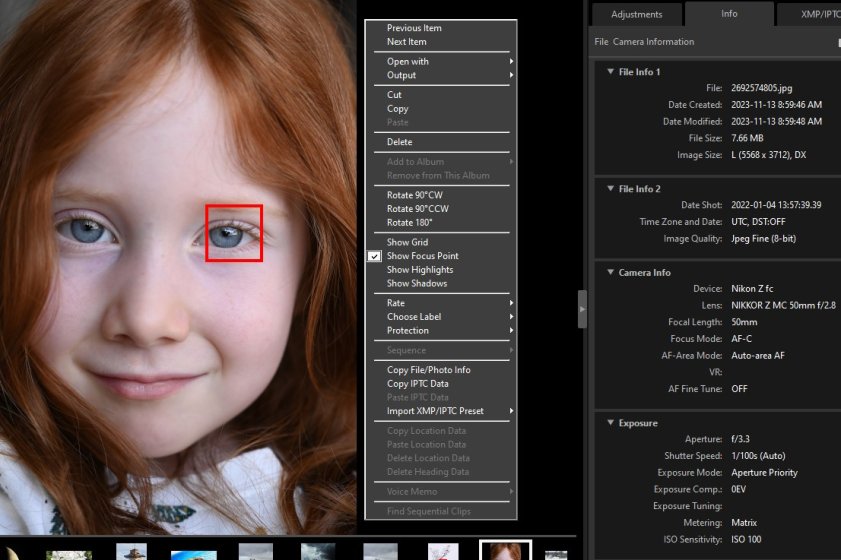Click the focus mode value AF-C
Screen dimensions: 841x560
click(741, 339)
